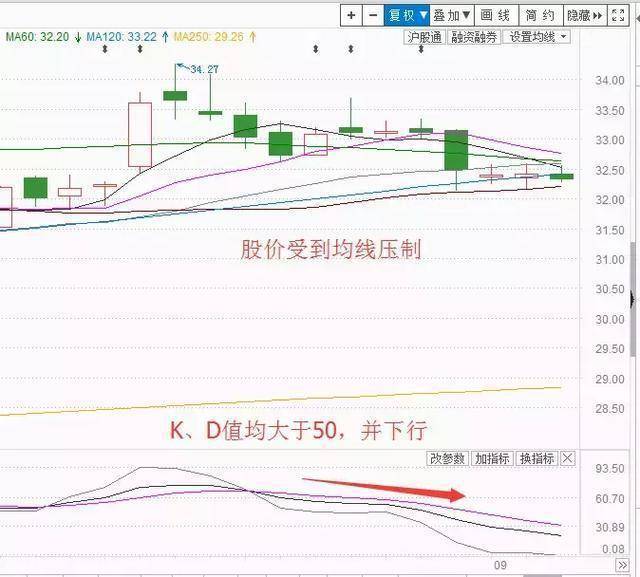Click 改参数 to change indicator parameters
640x577 pixels.
coord(448,459)
